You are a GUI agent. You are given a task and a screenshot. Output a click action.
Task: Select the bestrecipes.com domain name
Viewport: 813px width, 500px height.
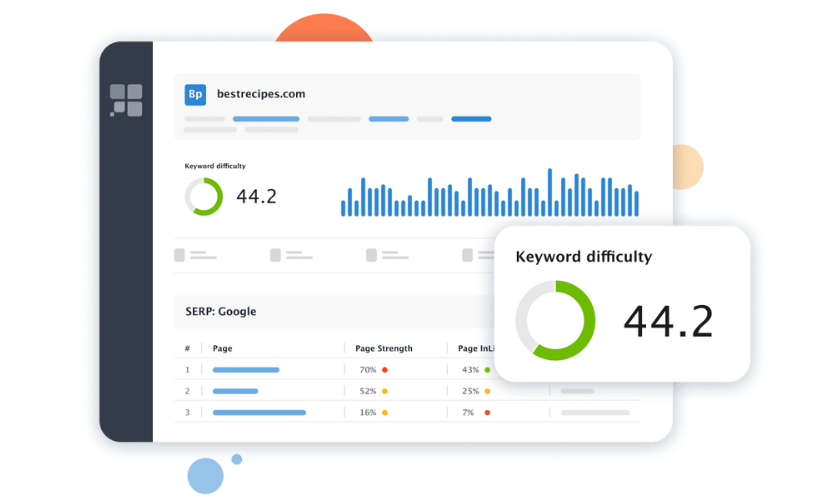(261, 94)
